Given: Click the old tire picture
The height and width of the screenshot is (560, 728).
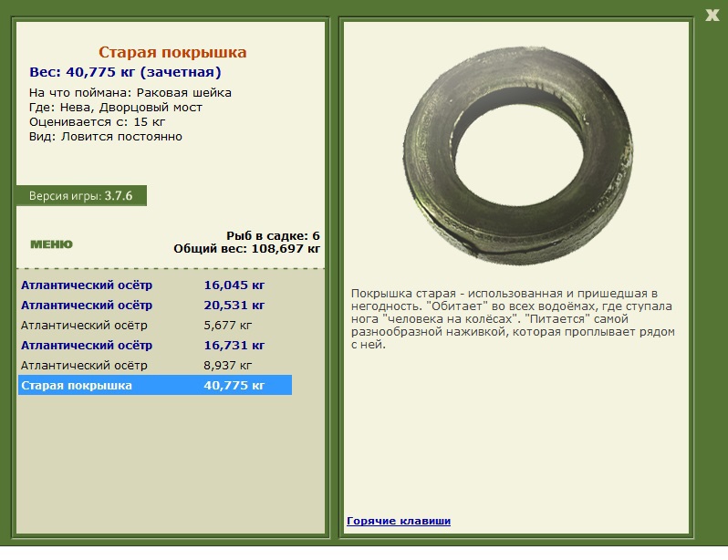Looking at the screenshot, I should click(517, 156).
